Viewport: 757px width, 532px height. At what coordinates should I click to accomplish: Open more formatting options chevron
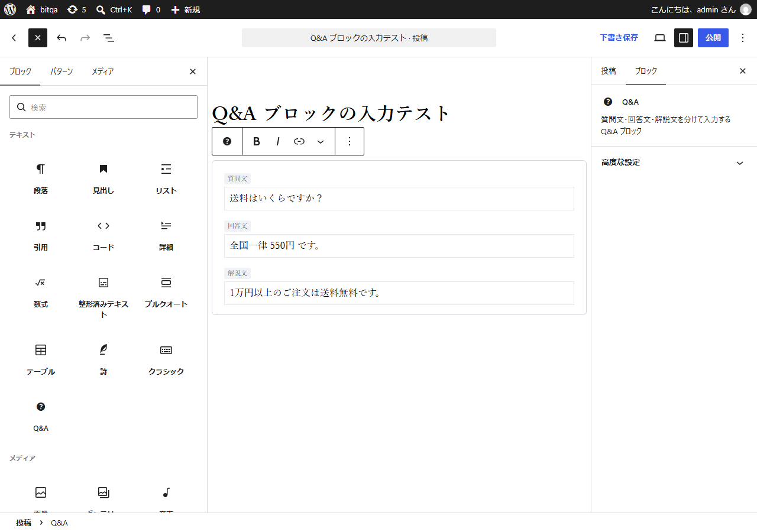(x=321, y=141)
